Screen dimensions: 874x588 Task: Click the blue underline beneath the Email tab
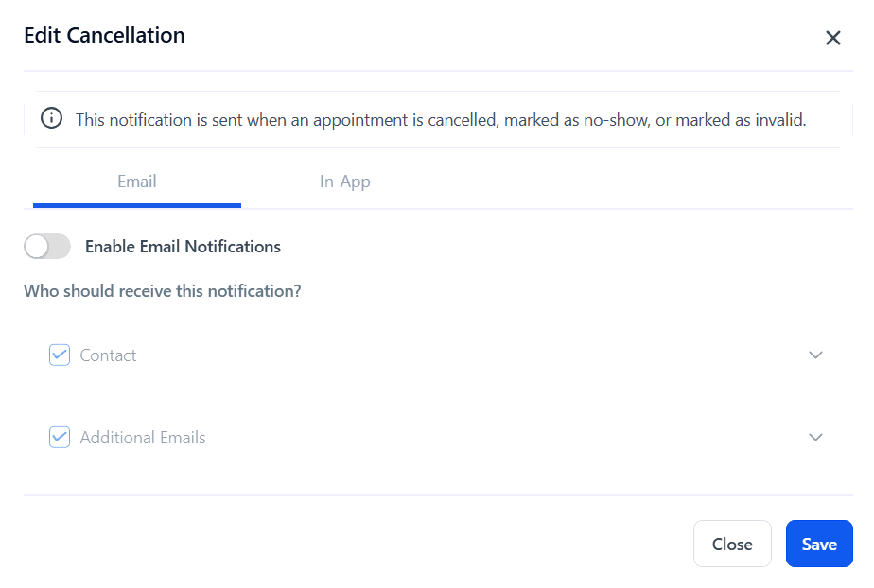point(137,205)
